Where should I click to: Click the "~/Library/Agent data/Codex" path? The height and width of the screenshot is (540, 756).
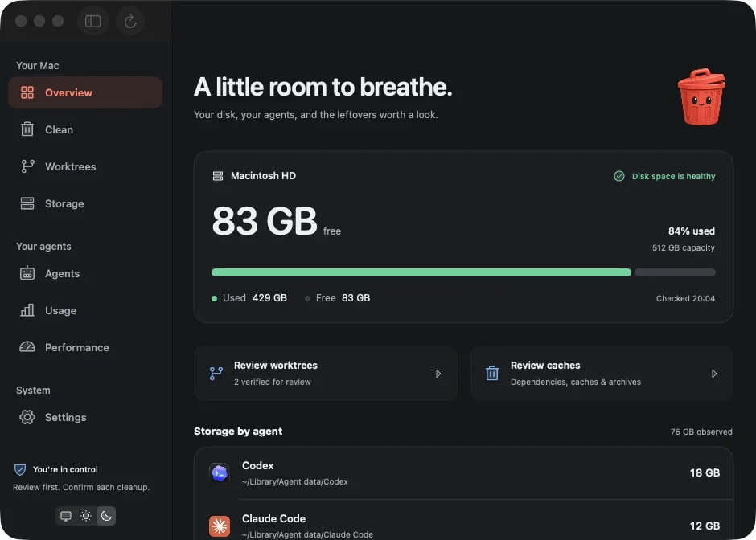(x=295, y=481)
